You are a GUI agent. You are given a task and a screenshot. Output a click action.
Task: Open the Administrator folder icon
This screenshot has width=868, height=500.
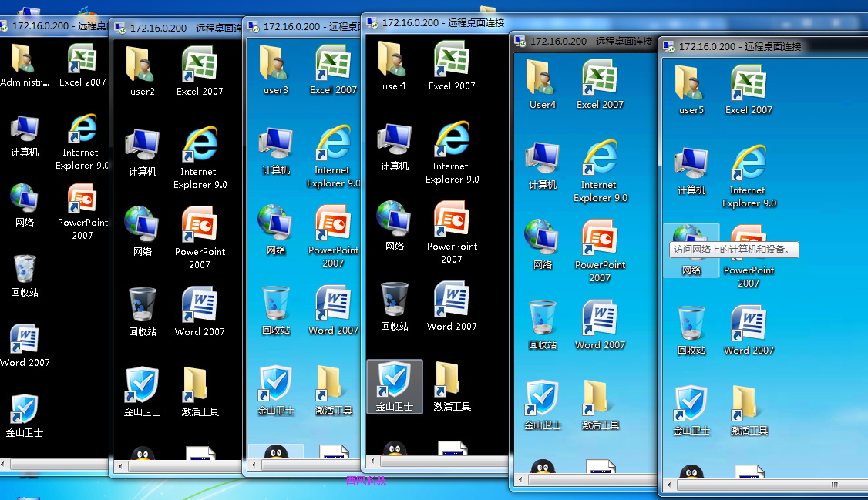[25, 65]
